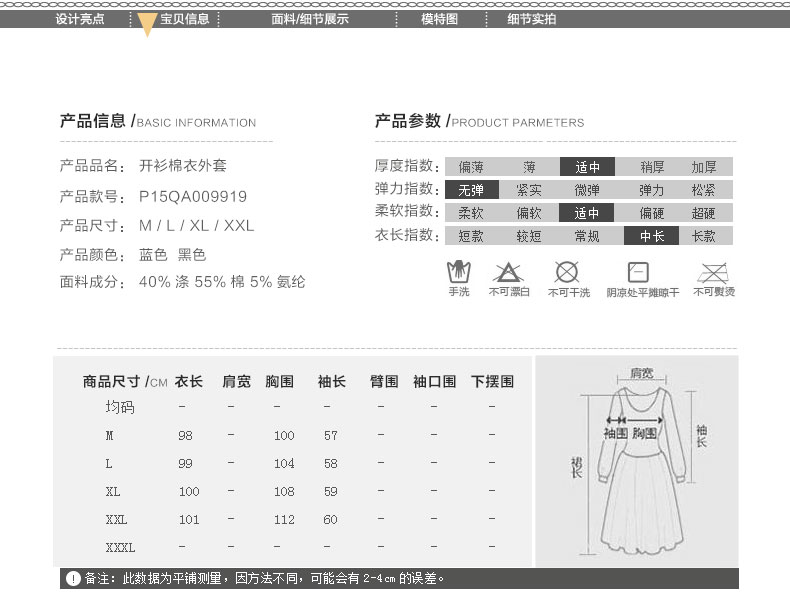Click color value 蓝色
This screenshot has height=598, width=790.
click(x=153, y=254)
